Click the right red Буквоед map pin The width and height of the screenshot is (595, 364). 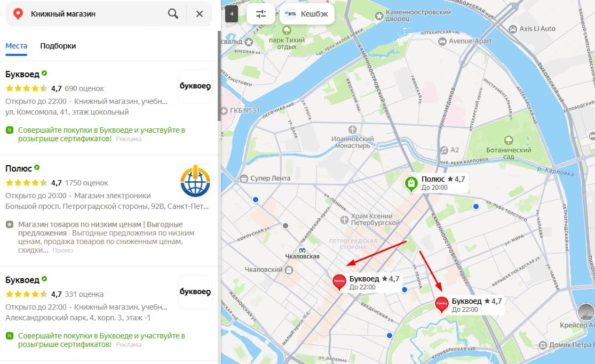[x=441, y=304]
